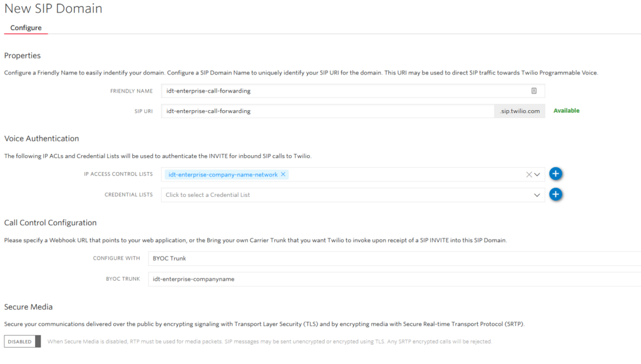Click the Call Control Configuration heading
Image resolution: width=641 pixels, height=364 pixels.
pos(50,223)
